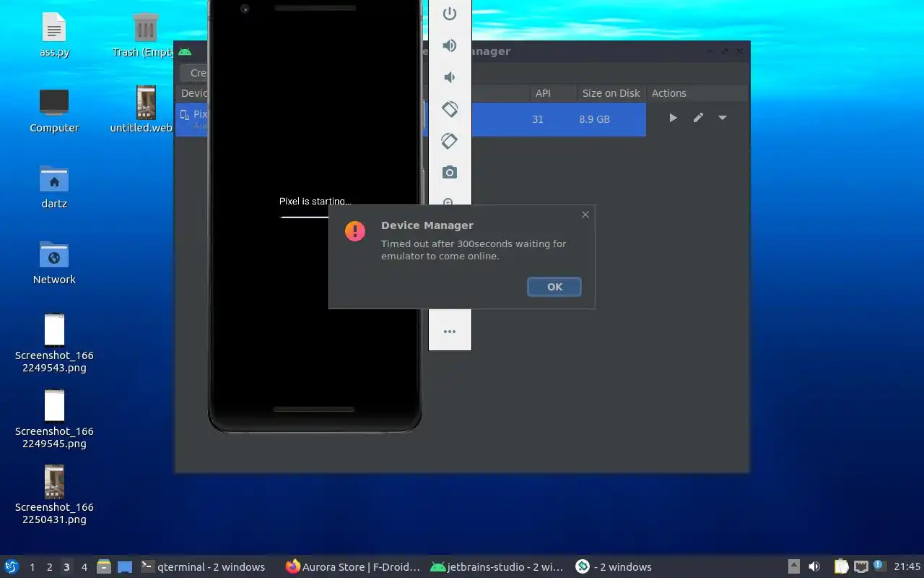Take emulator screenshot with camera icon
The height and width of the screenshot is (578, 924).
point(450,172)
